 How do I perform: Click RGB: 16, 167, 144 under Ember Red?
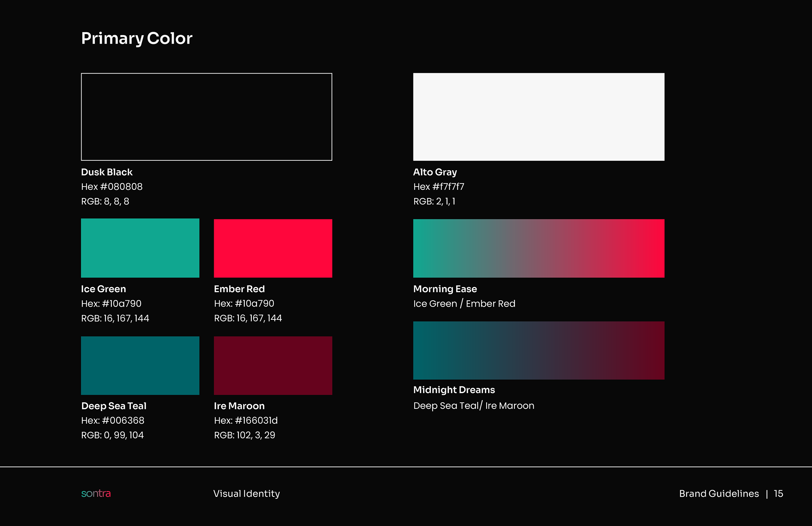click(248, 318)
